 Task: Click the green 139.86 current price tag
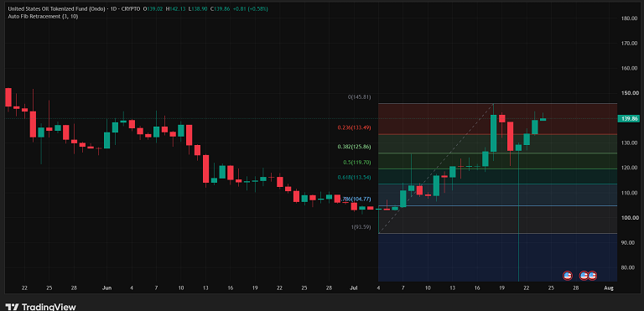coord(628,119)
